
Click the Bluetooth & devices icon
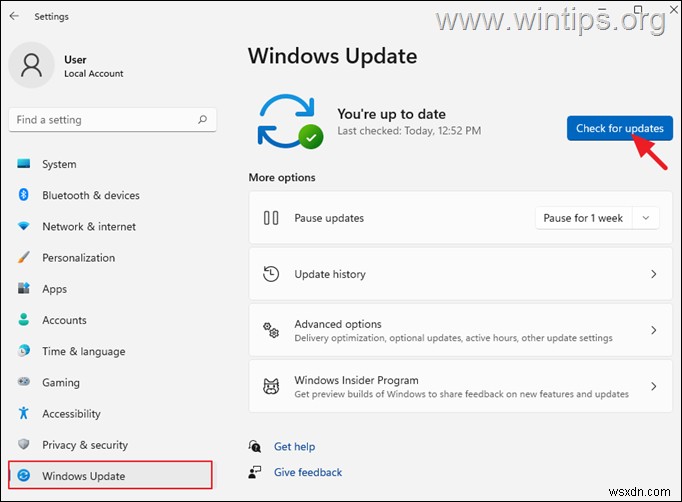coord(24,196)
